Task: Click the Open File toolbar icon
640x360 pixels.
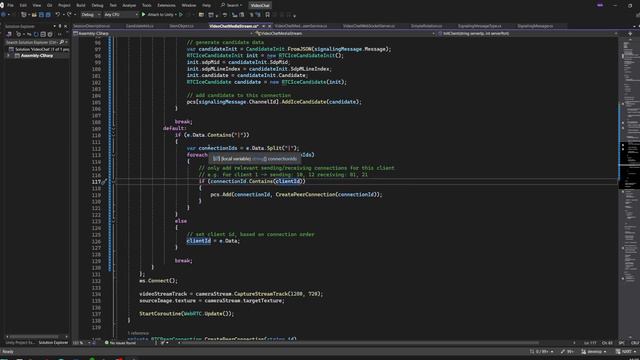Action: point(34,15)
